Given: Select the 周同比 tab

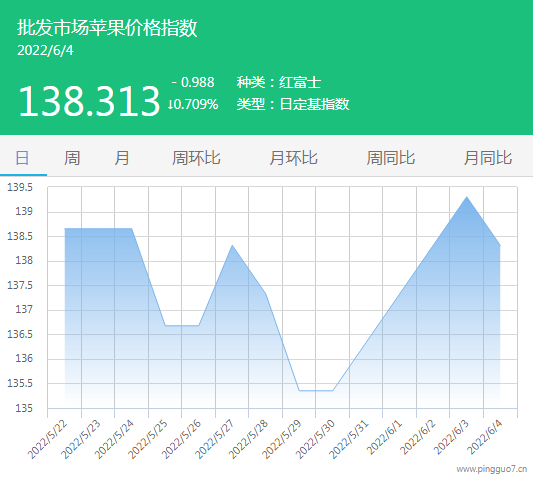Looking at the screenshot, I should coord(391,158).
